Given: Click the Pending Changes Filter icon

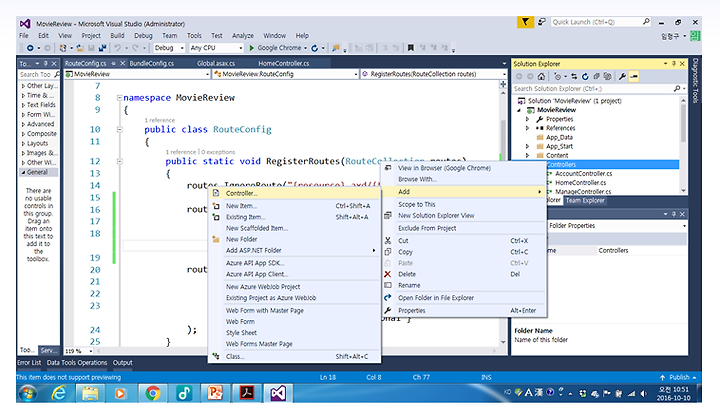Looking at the screenshot, I should click(x=557, y=77).
